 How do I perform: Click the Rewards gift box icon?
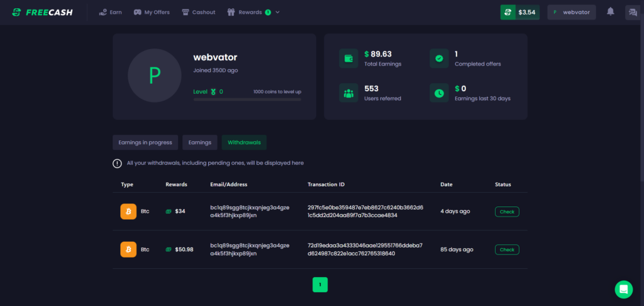231,13
